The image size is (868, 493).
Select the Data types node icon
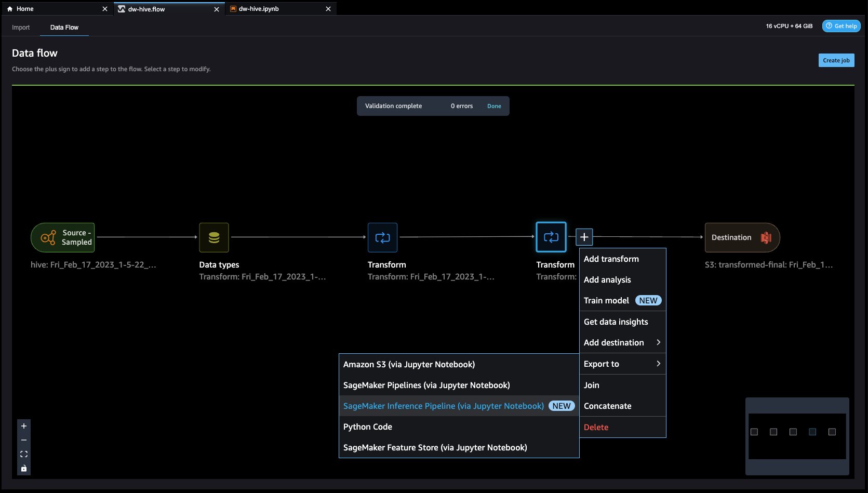pos(214,237)
